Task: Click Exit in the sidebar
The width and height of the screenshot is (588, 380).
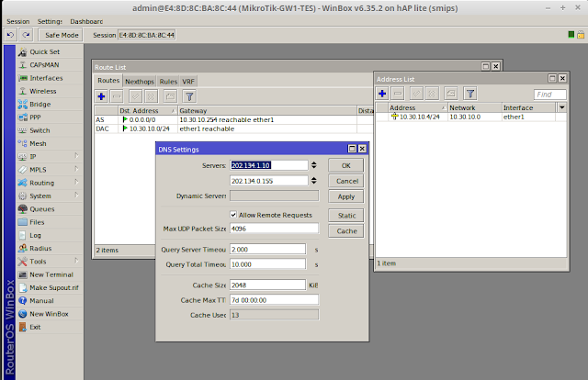Action: pos(35,327)
